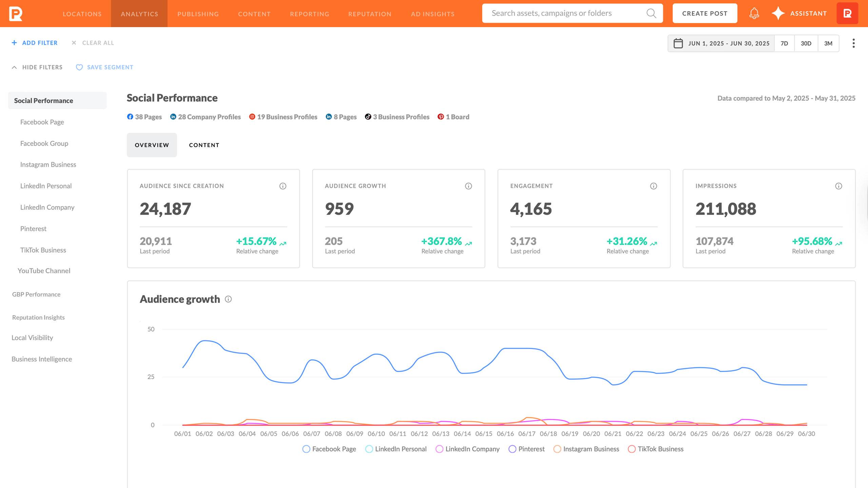Click info icon beside Audience growth chart title
Screen dimensions: 868x488
tap(228, 299)
